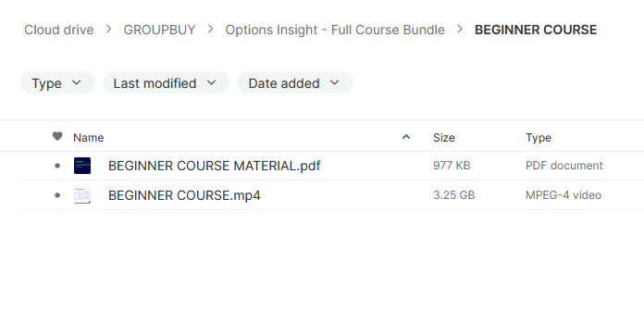This screenshot has width=644, height=335.
Task: Click chevron separator after Cloud drive
Action: tap(108, 30)
